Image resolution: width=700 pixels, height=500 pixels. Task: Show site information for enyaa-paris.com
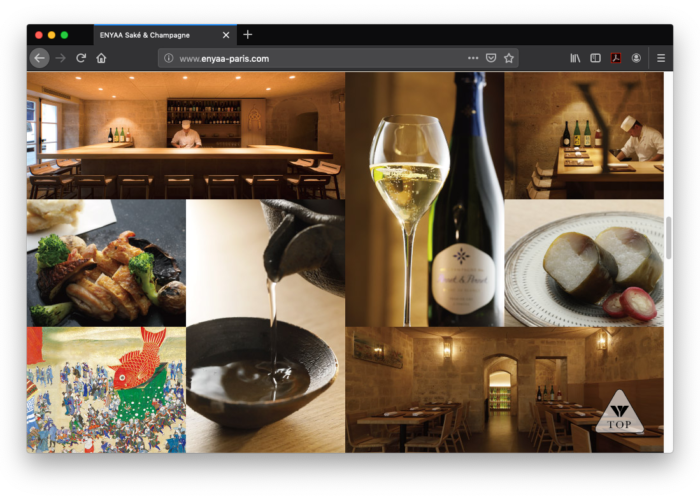point(168,58)
